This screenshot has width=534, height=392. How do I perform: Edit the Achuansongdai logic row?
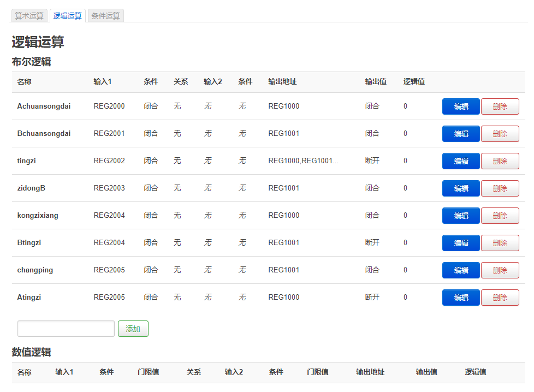pyautogui.click(x=461, y=106)
